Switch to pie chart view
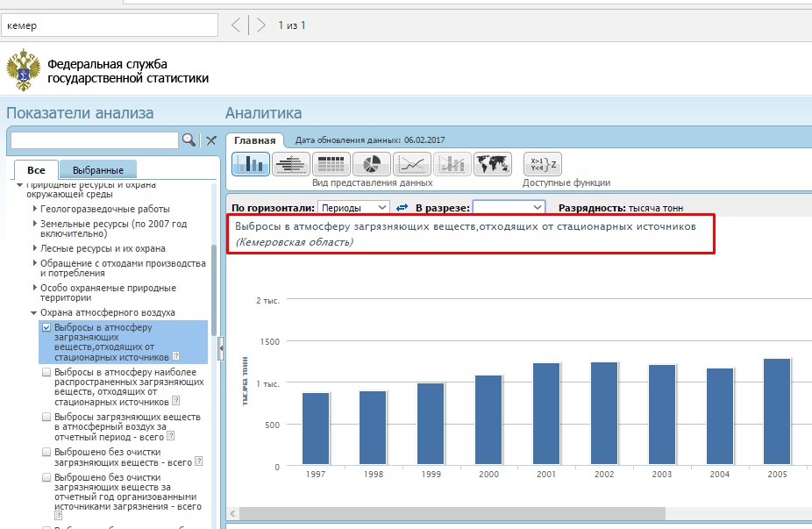Viewport: 812px width, 529px height. pos(371,164)
